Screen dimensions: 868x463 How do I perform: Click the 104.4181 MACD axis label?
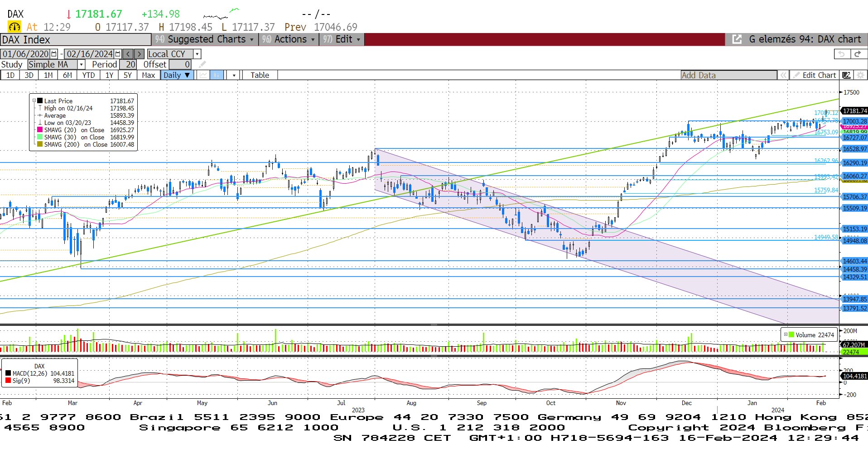click(854, 376)
